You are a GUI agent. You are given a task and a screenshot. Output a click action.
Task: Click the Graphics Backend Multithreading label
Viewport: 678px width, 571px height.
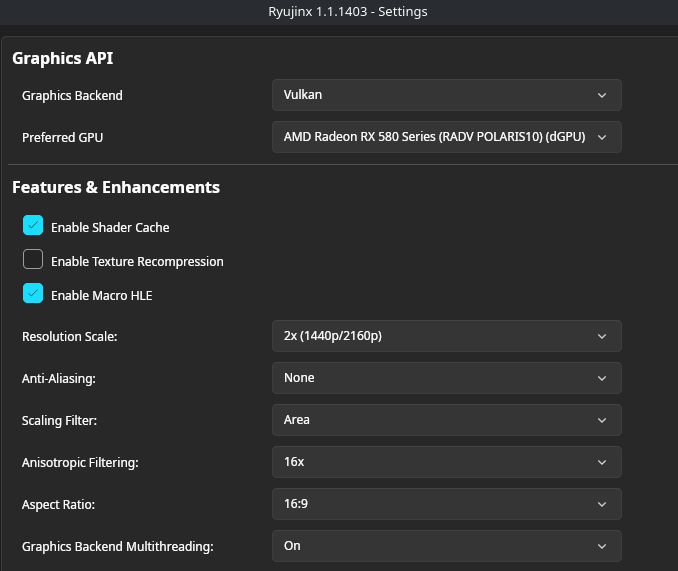click(x=118, y=547)
